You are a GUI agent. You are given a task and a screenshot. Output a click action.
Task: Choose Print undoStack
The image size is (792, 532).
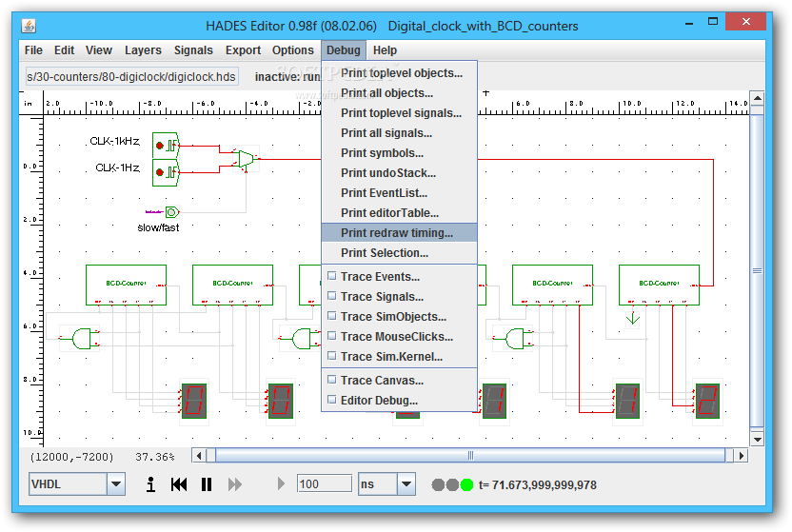(400, 172)
